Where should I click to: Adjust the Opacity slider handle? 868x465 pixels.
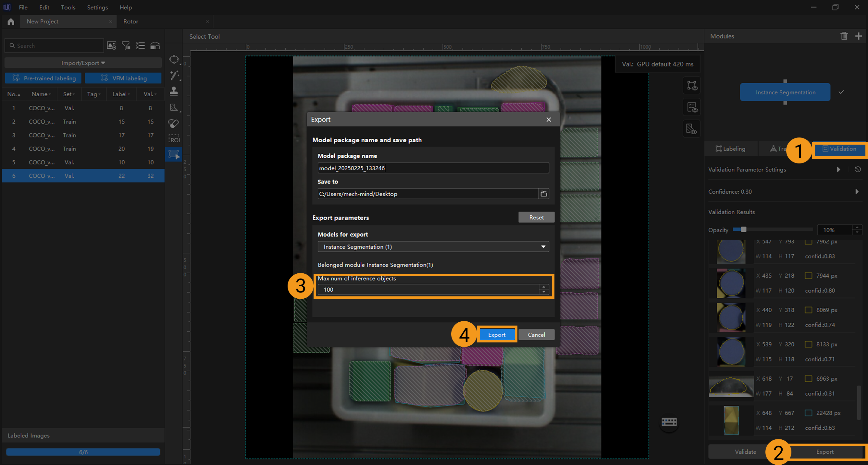(x=743, y=230)
